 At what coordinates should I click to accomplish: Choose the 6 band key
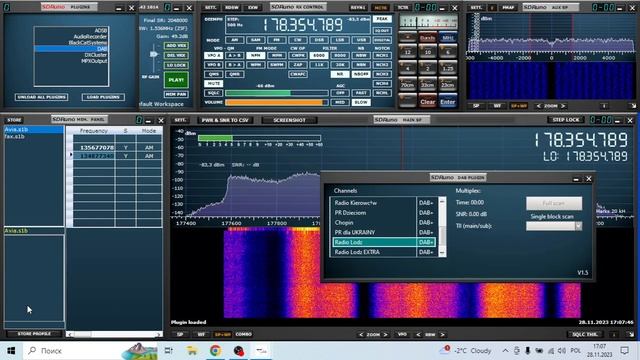click(x=448, y=52)
